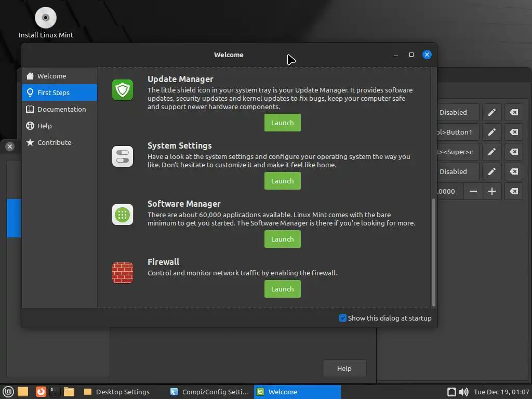Screen dimensions: 532x399
Task: Open the file manager next to Terminal
Action: pyautogui.click(x=69, y=392)
